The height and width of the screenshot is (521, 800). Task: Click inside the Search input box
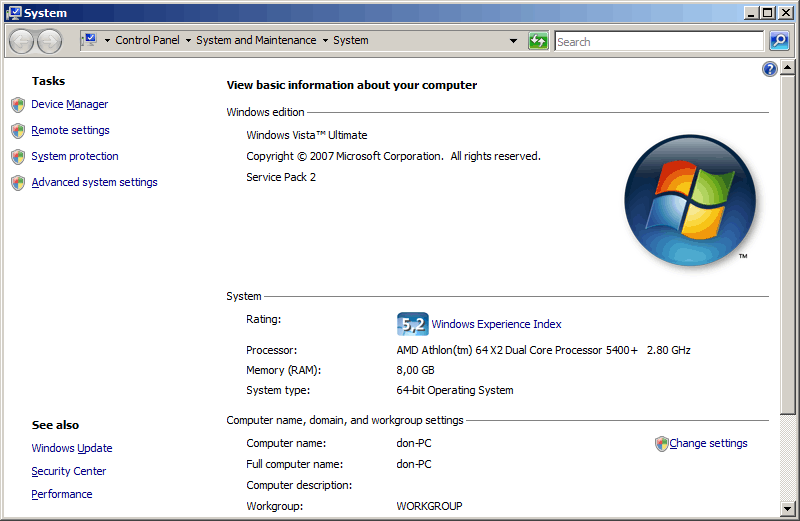coord(658,42)
